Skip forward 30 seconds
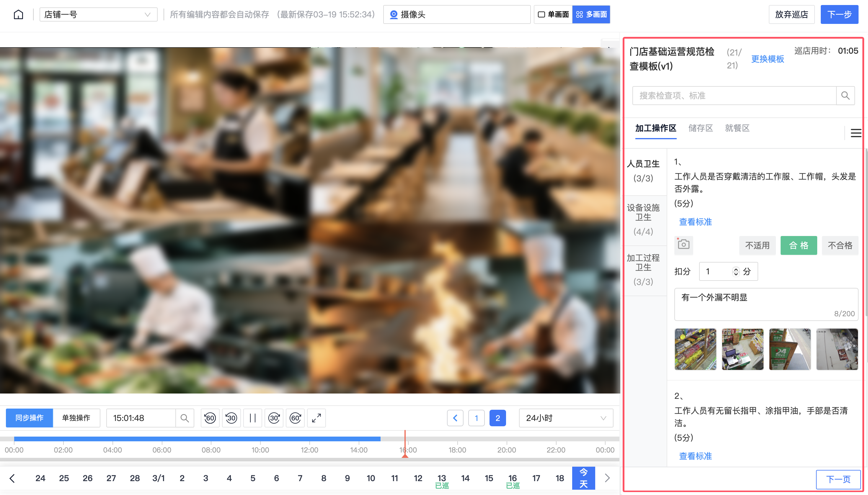 click(274, 418)
